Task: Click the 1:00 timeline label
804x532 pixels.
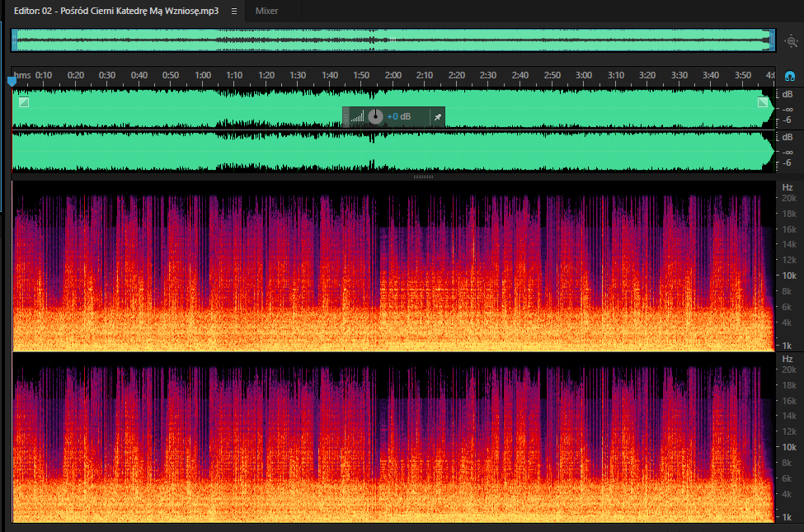Action: click(203, 75)
